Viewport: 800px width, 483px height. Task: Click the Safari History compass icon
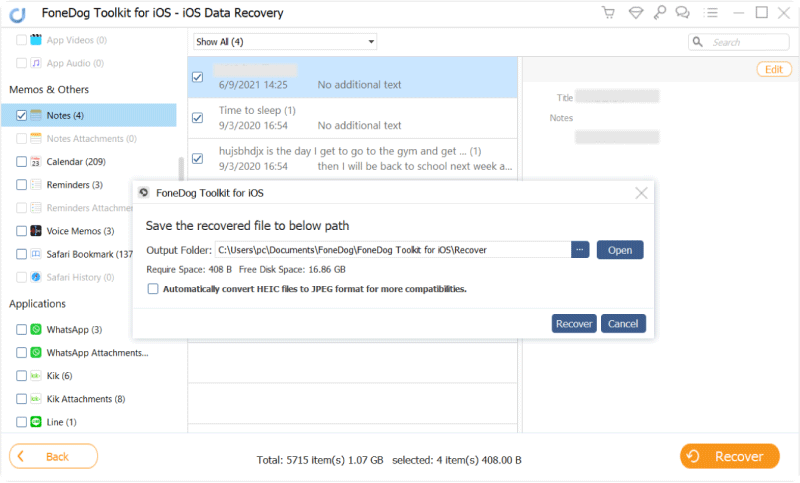click(x=36, y=277)
